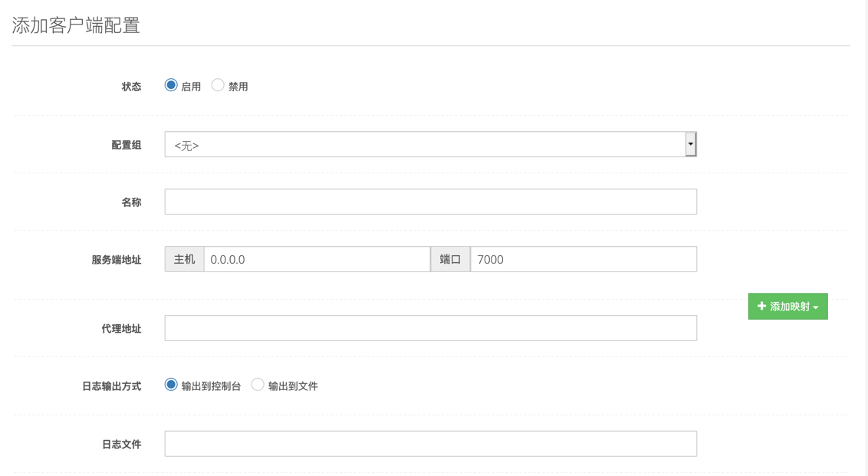Image resolution: width=868 pixels, height=476 pixels.
Task: Choose 输出到文件 log output option
Action: [x=258, y=385]
